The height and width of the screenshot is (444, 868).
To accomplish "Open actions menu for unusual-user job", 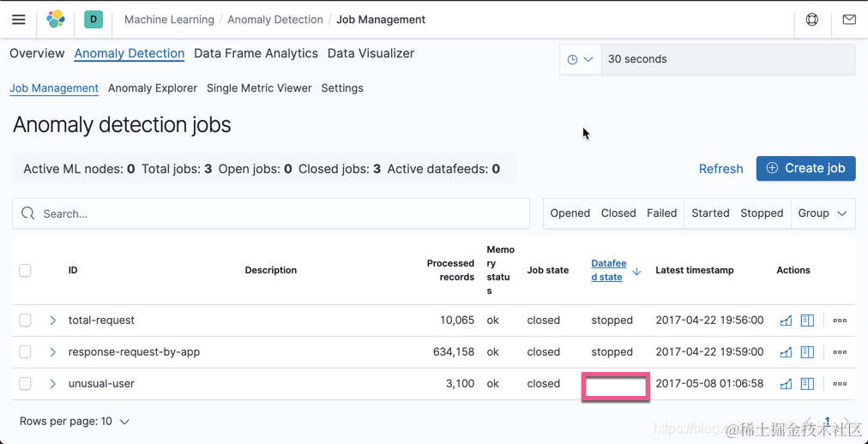I will 840,384.
